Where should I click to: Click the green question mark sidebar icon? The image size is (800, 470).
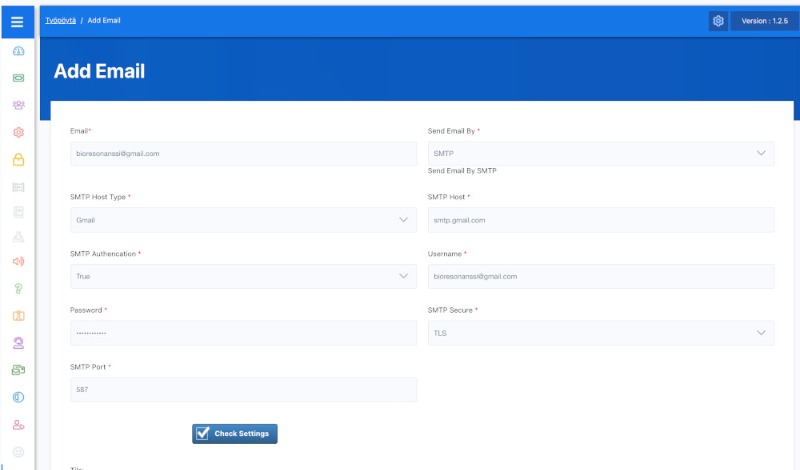[x=18, y=289]
